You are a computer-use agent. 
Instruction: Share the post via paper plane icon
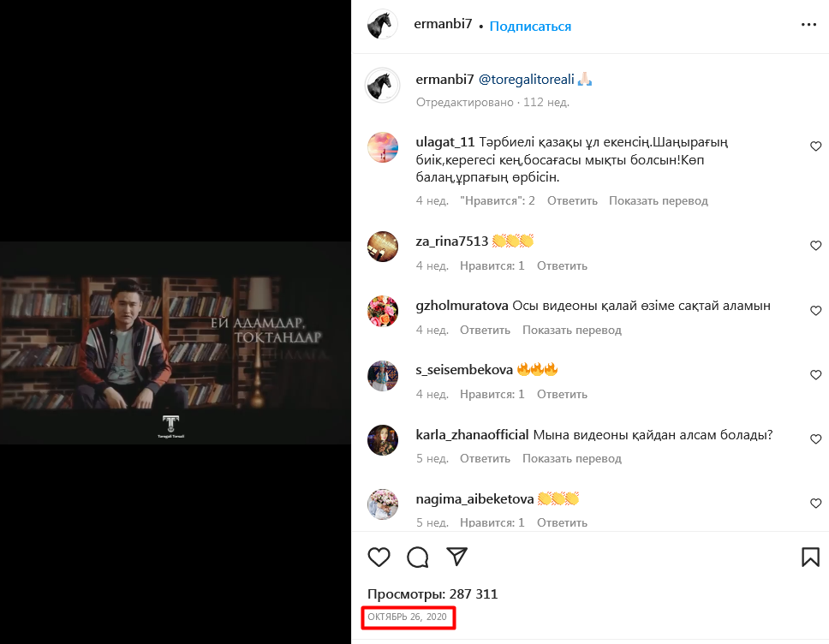457,557
